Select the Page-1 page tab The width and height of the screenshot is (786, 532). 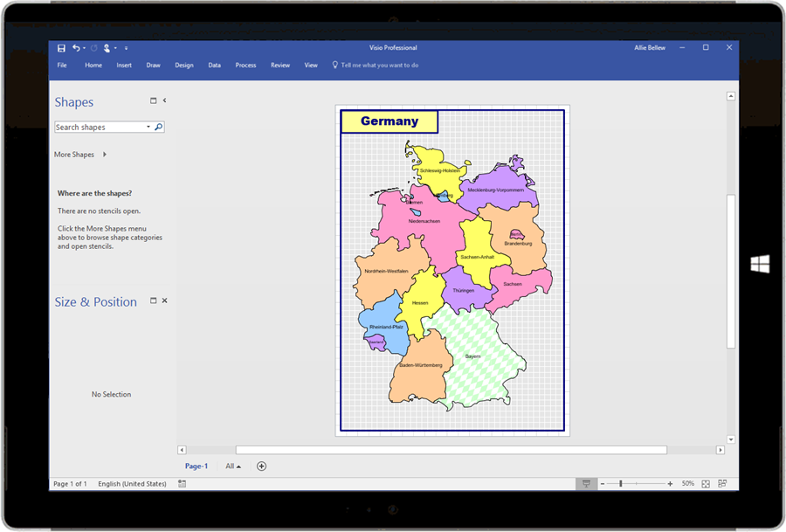click(196, 466)
